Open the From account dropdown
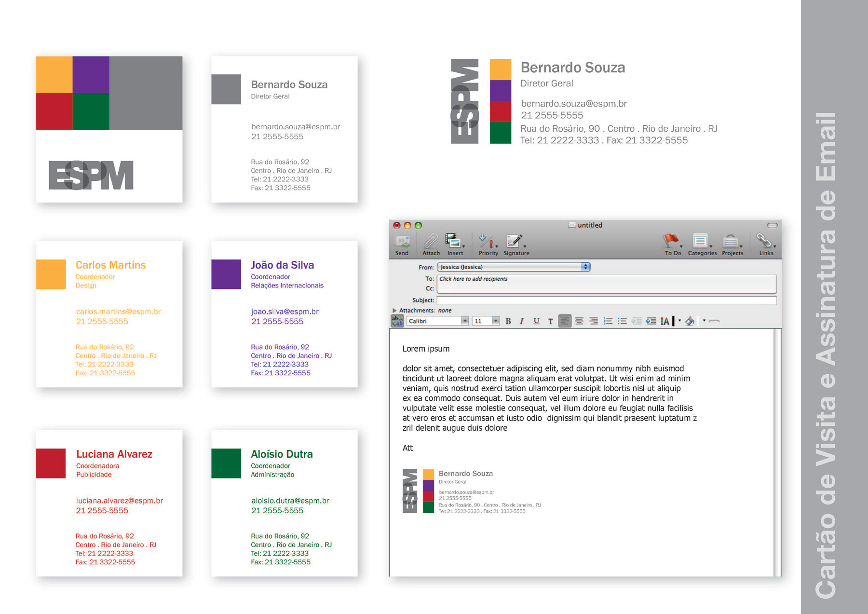868x614 pixels. coord(585,267)
